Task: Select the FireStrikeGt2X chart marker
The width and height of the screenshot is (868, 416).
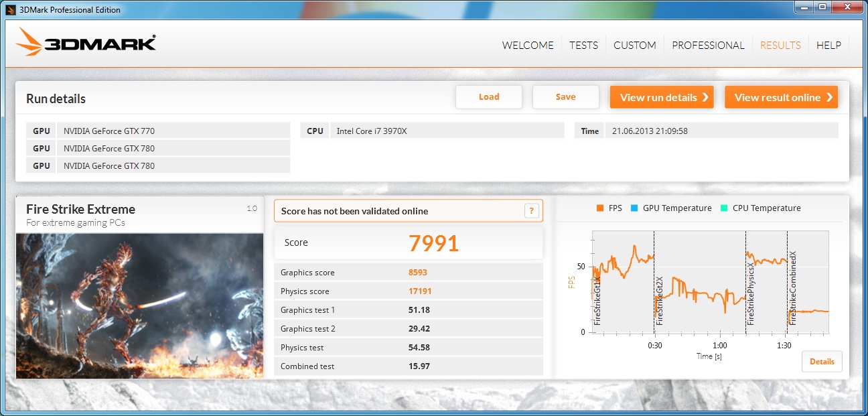Action: [659, 301]
